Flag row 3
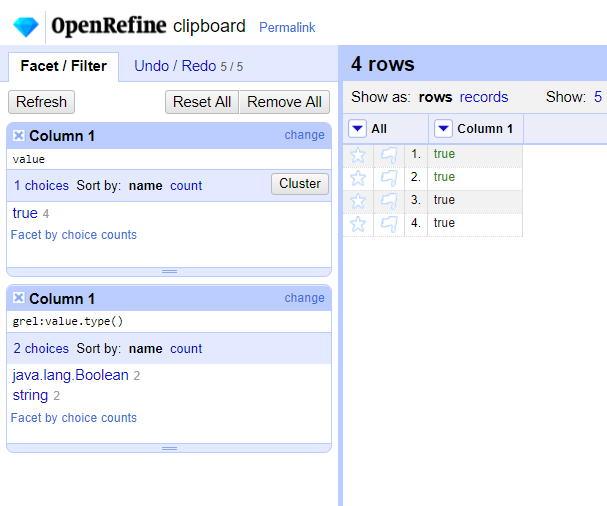607x506 pixels. 389,201
